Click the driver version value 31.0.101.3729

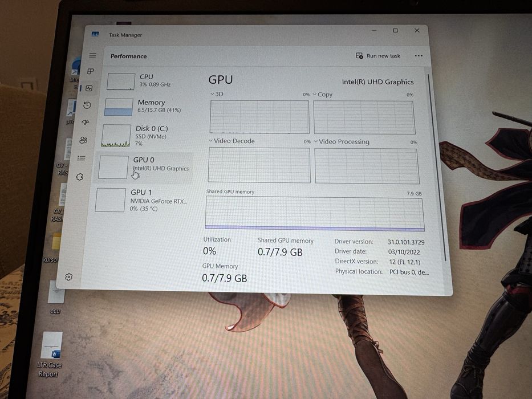pyautogui.click(x=406, y=242)
